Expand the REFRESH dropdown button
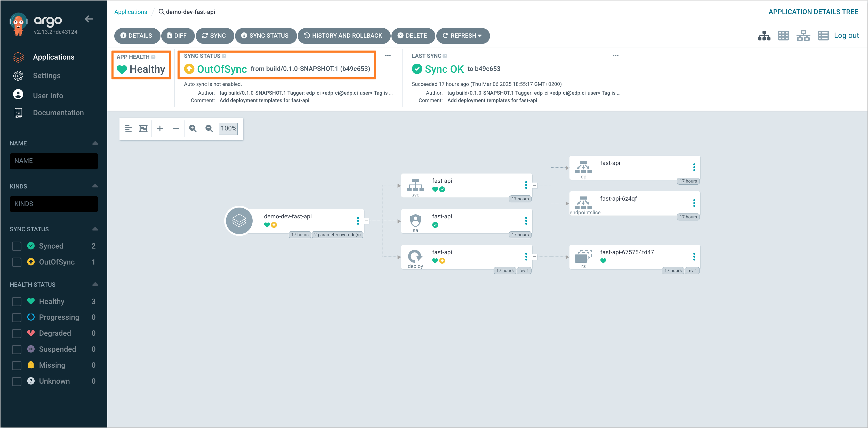The width and height of the screenshot is (868, 428). pos(481,35)
